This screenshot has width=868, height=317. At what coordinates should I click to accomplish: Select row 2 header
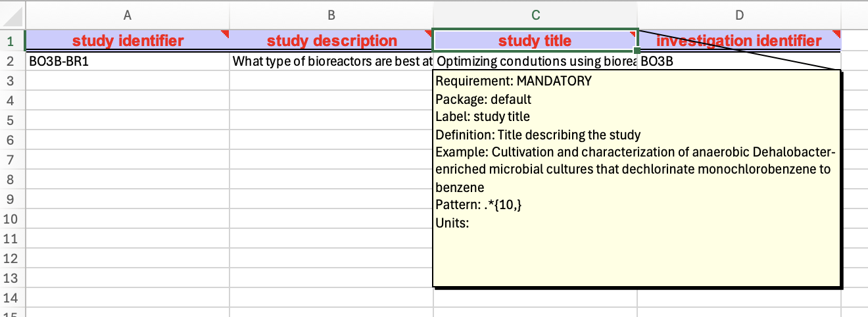click(x=11, y=62)
